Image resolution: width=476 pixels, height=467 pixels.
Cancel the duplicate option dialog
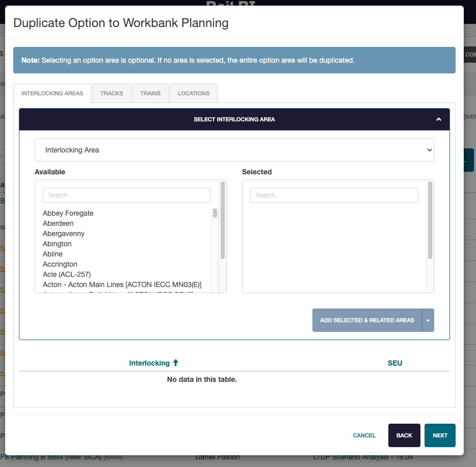point(364,435)
